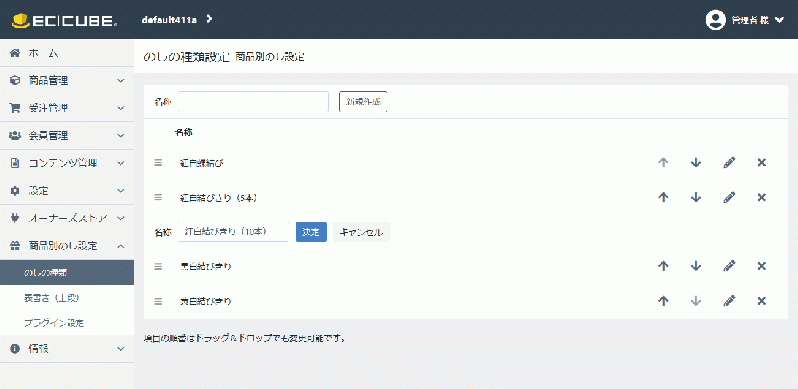Expand 情報 sidebar menu
Viewport: 798px width, 389px height.
point(67,349)
